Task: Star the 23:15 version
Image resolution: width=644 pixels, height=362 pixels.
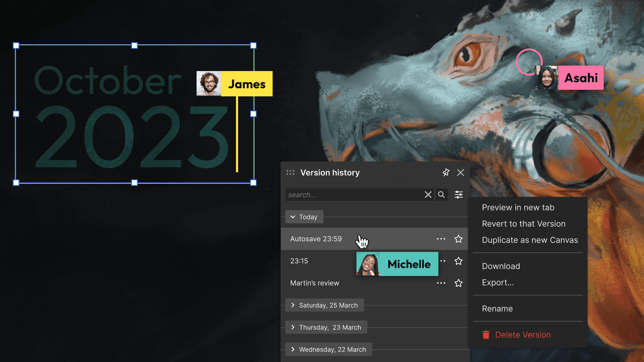Action: click(x=458, y=261)
